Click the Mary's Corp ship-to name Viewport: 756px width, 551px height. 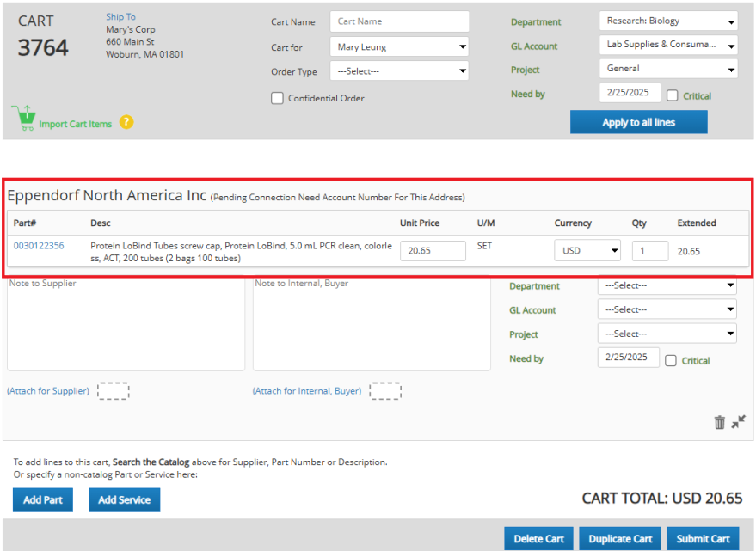tap(130, 29)
